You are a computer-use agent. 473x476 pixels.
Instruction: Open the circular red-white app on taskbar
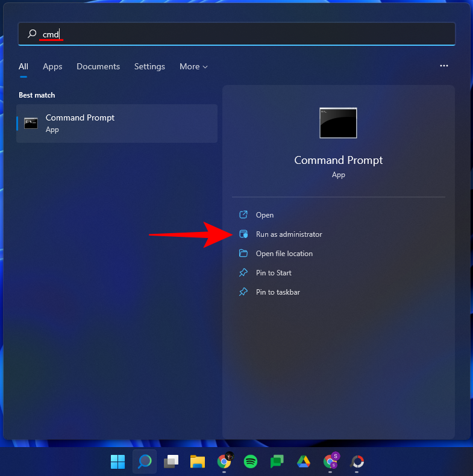click(x=357, y=462)
